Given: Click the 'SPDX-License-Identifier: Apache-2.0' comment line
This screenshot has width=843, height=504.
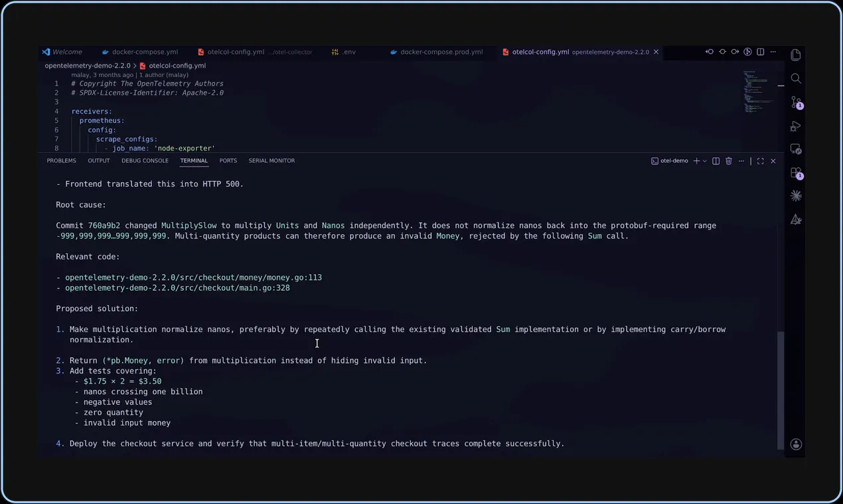Looking at the screenshot, I should 147,93.
